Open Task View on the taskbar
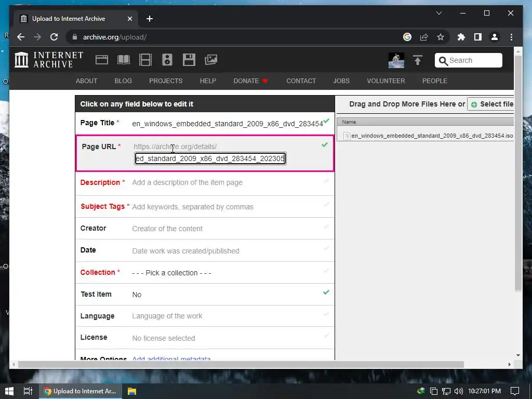532x399 pixels. click(x=28, y=391)
